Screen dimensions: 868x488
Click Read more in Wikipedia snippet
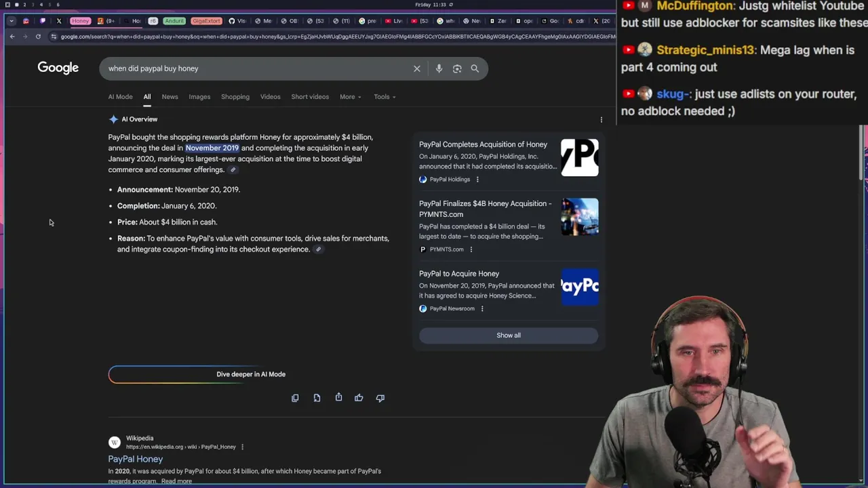pos(176,481)
